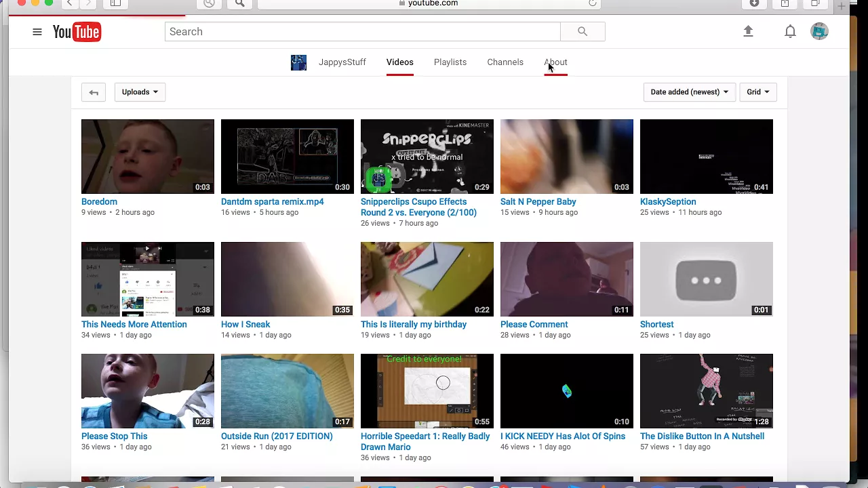Reload the page in address bar
The width and height of the screenshot is (868, 488).
593,3
